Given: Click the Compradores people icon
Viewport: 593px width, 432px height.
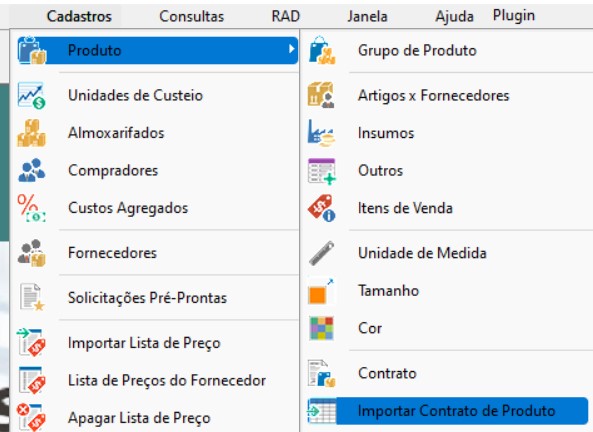Looking at the screenshot, I should tap(31, 171).
